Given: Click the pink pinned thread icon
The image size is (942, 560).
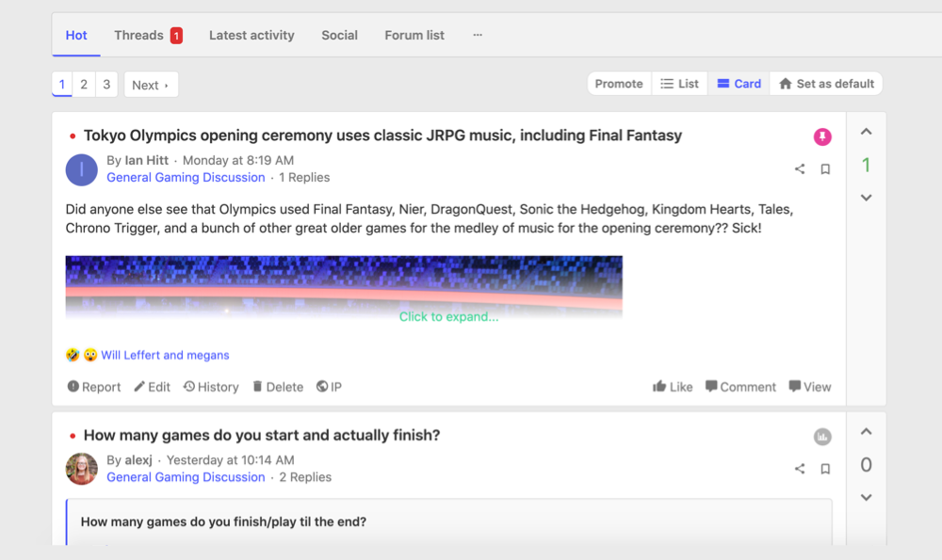Looking at the screenshot, I should 822,137.
